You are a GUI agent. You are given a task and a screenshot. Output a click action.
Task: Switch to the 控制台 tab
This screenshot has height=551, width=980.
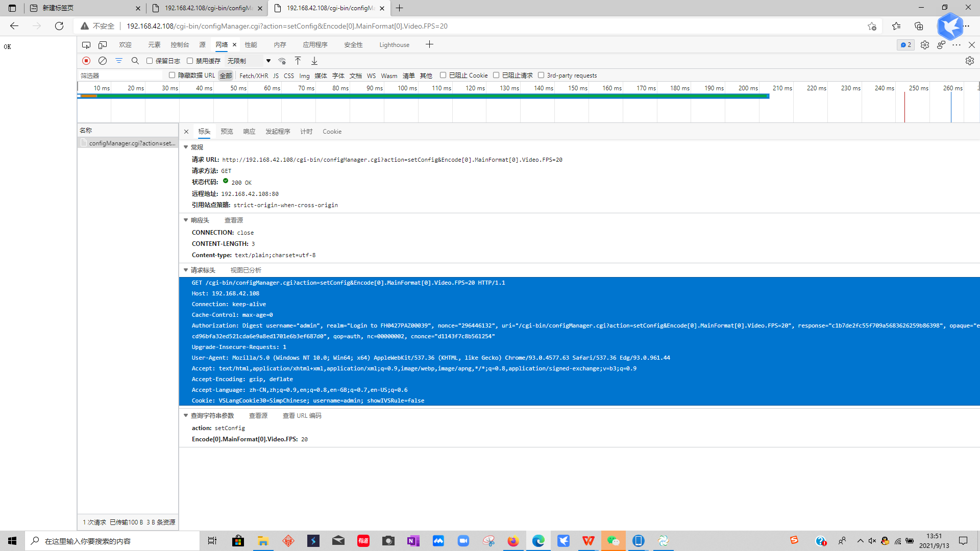[x=180, y=45]
